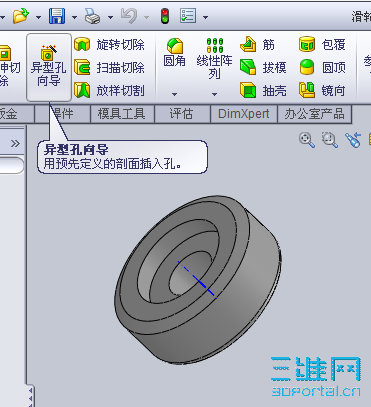Select the 筋 rib tool

tap(258, 44)
